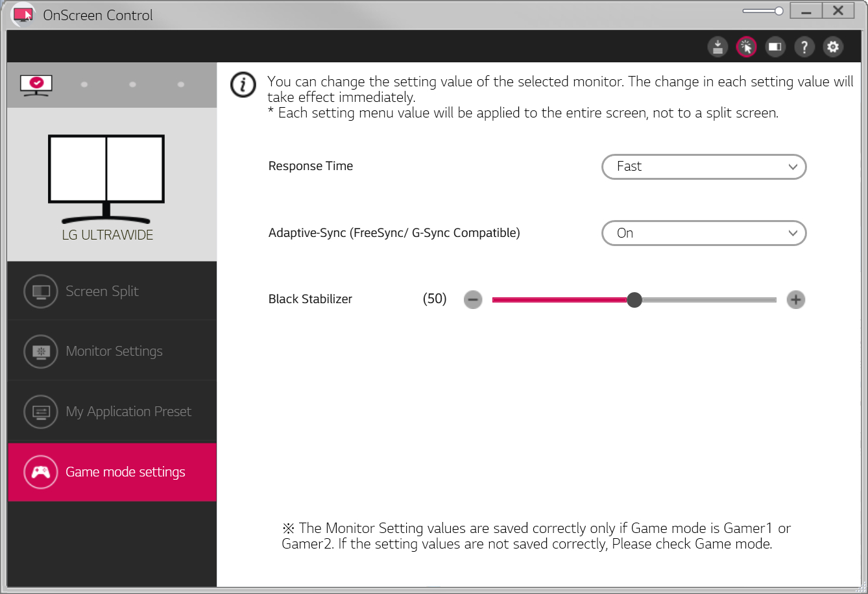The width and height of the screenshot is (868, 594).
Task: Click the Black Stabilizer value (50)
Action: (x=435, y=299)
